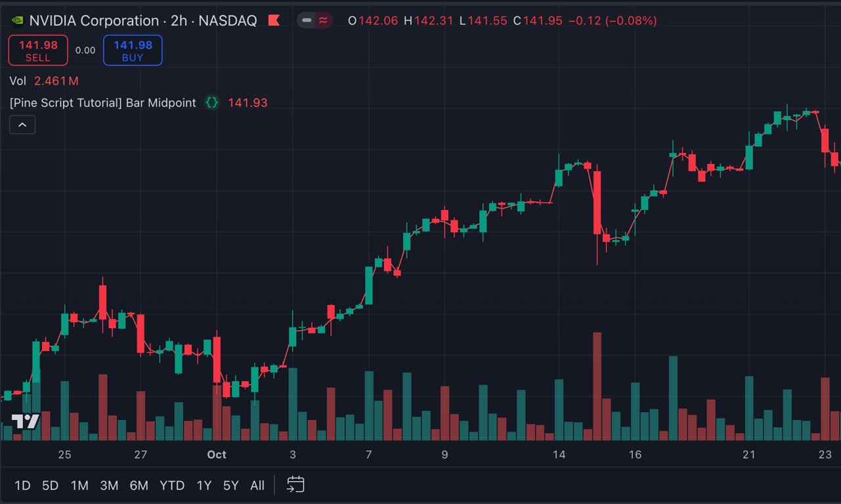Image resolution: width=841 pixels, height=504 pixels.
Task: Click the low price L141.55
Action: click(x=483, y=21)
